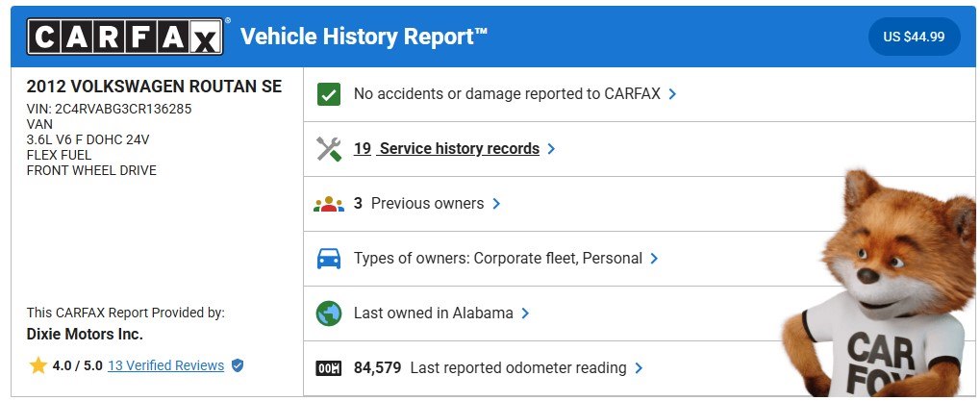
Task: Click the green checkmark no-accidents icon
Action: click(329, 94)
